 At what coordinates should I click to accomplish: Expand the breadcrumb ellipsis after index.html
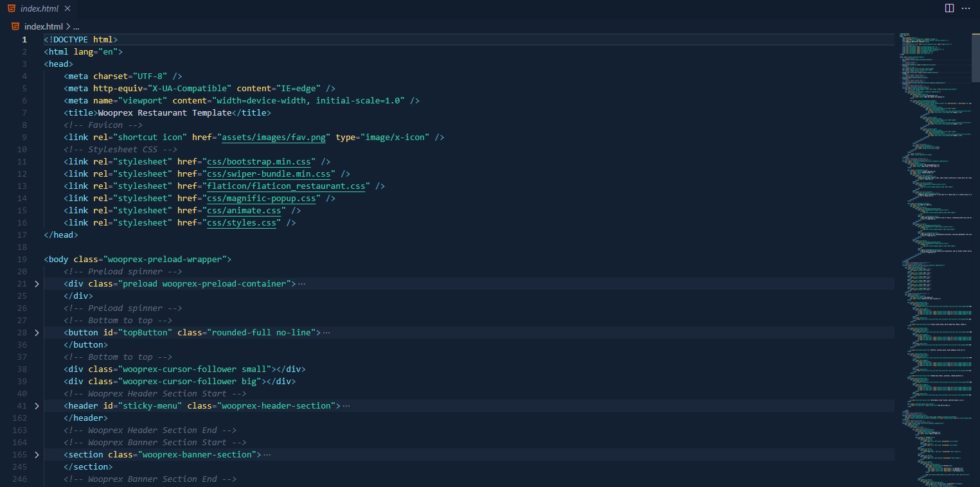tap(75, 26)
